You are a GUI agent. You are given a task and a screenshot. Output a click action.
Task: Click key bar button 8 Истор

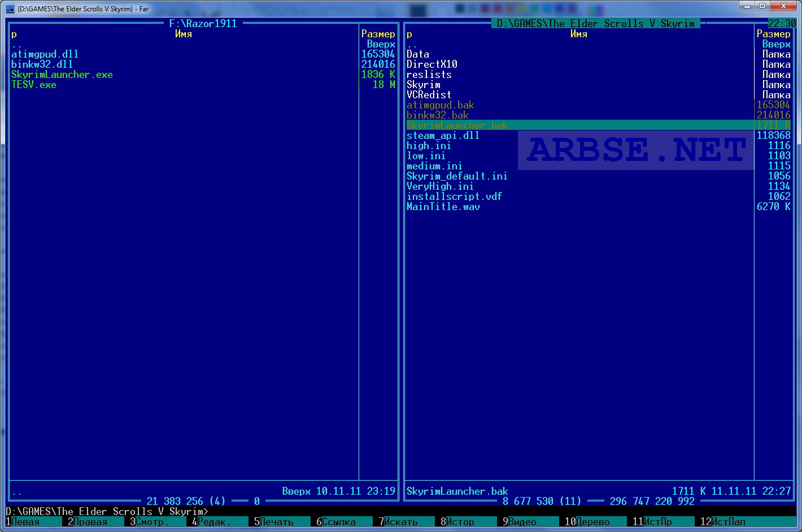coord(469,522)
